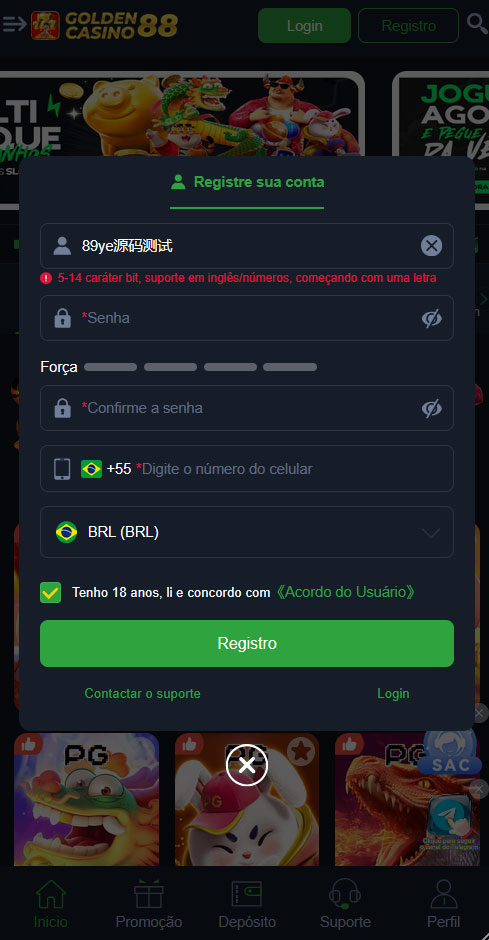Open the Suporte tab in bottom bar
The image size is (489, 940).
coord(345,904)
